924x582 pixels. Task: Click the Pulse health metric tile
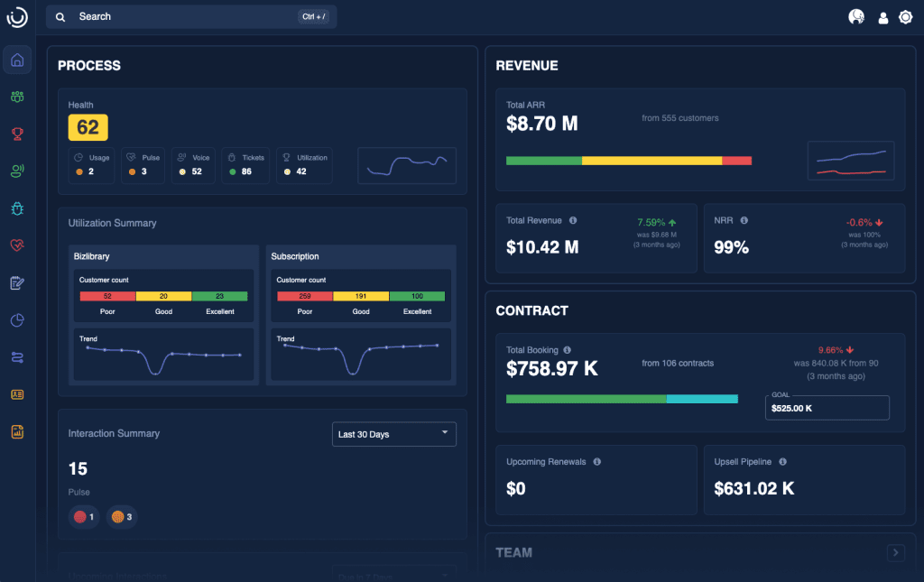click(143, 165)
